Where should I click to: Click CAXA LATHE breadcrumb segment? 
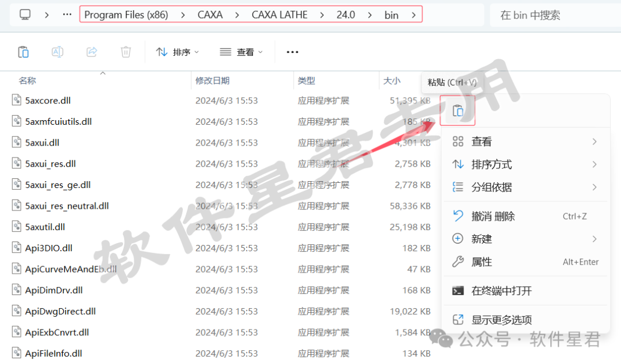(279, 15)
